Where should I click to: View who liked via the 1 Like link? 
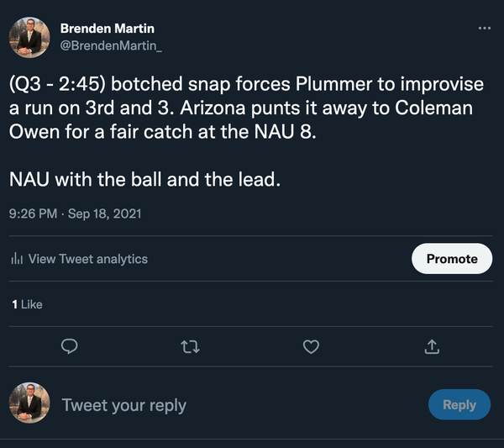pos(27,304)
